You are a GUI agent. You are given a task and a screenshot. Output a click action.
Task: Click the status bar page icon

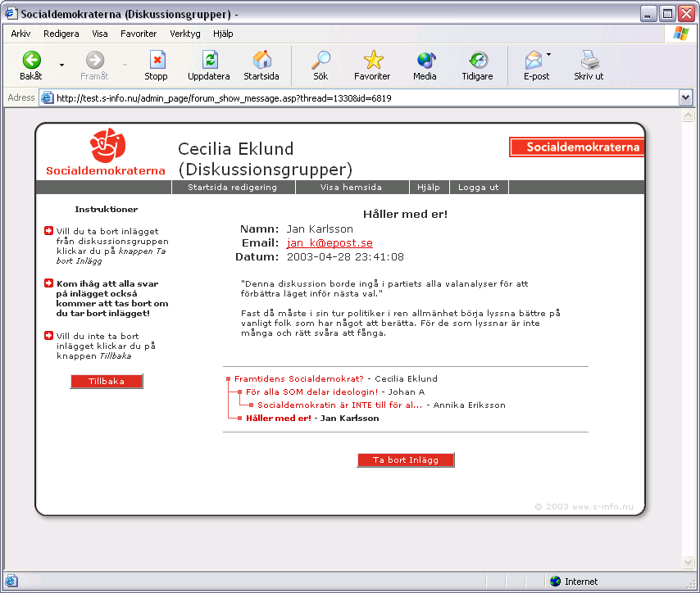click(11, 581)
